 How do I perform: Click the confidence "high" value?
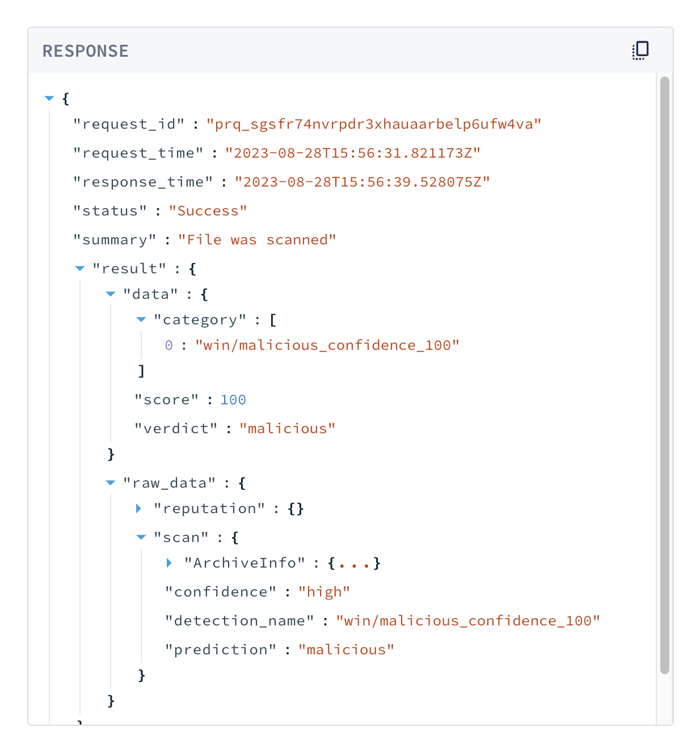324,592
